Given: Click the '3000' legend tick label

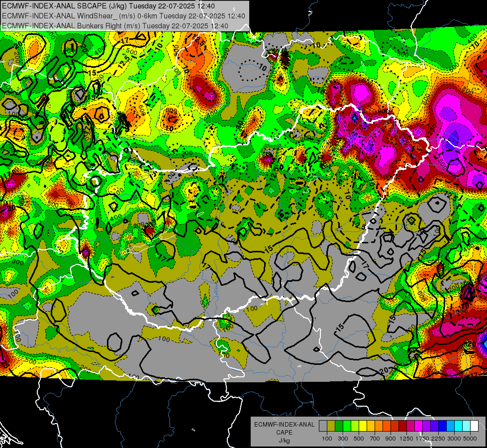Looking at the screenshot, I should (454, 439).
